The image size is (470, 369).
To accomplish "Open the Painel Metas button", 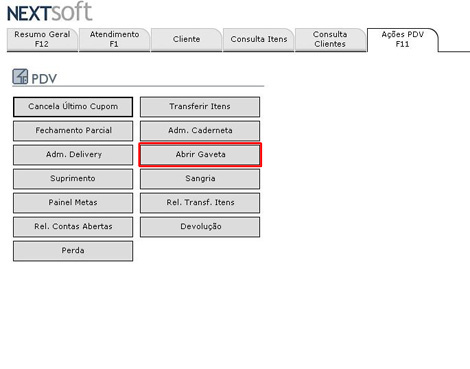I will 73,203.
